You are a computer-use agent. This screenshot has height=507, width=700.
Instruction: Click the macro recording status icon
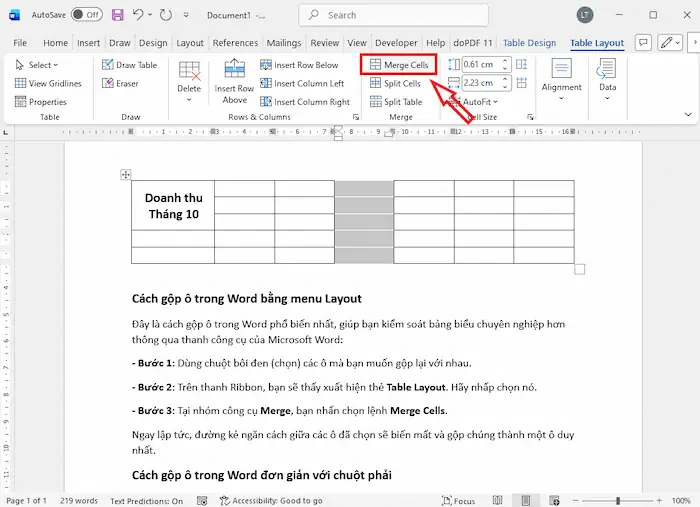[202, 501]
